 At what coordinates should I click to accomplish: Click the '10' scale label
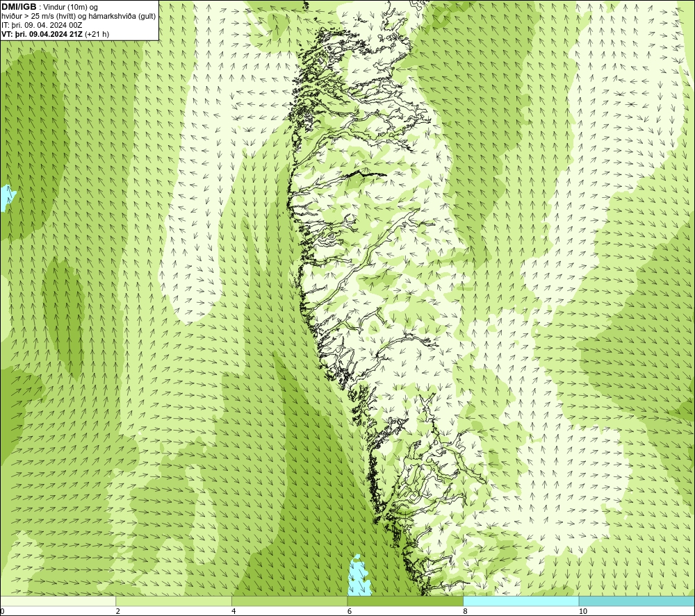pos(583,611)
